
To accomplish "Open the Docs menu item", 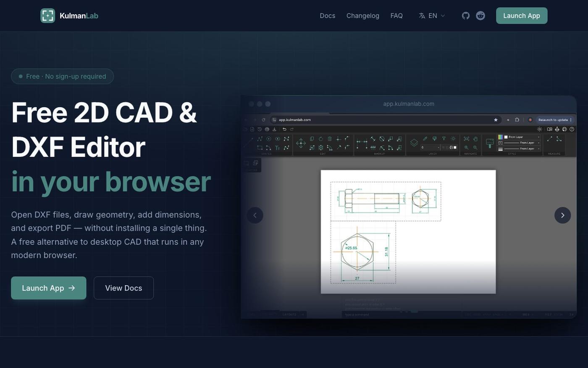I will (x=328, y=16).
